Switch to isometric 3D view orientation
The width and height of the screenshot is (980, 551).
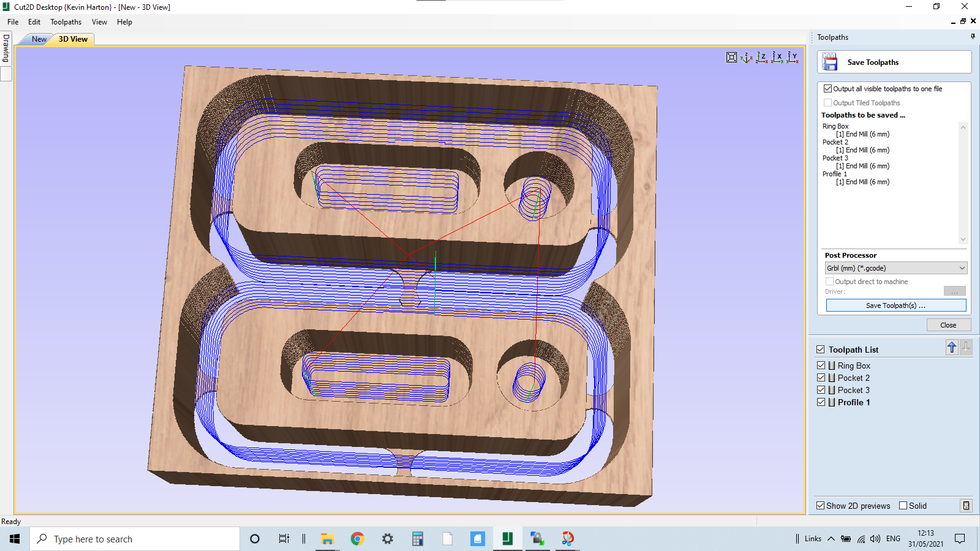[x=746, y=58]
